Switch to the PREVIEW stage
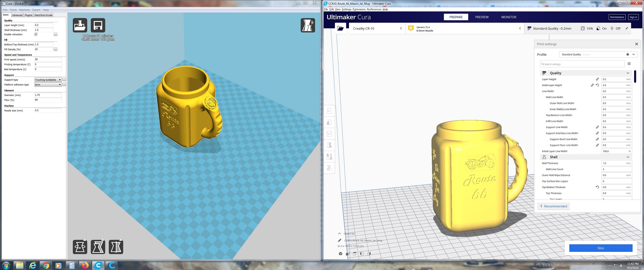644x270 pixels. (482, 17)
